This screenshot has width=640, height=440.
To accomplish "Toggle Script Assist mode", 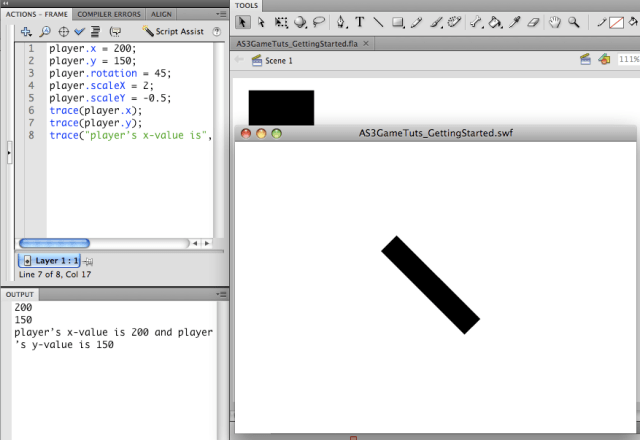I will click(173, 31).
